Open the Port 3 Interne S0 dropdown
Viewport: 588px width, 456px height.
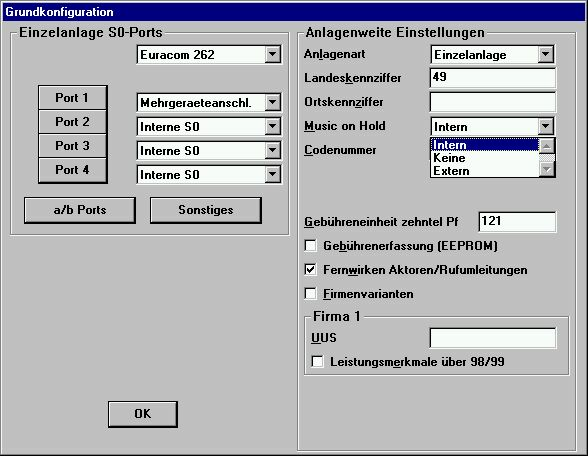pos(273,150)
